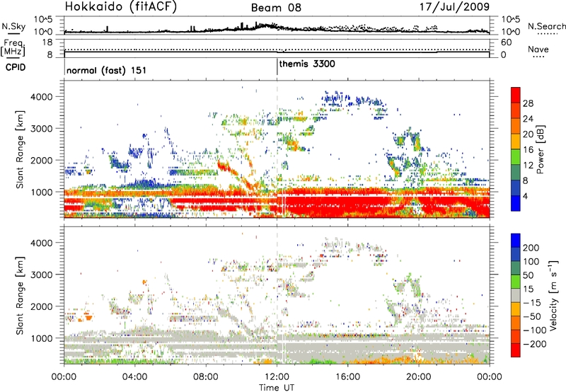Click the '12:00' time axis tick label
The width and height of the screenshot is (566, 392).
tap(277, 377)
